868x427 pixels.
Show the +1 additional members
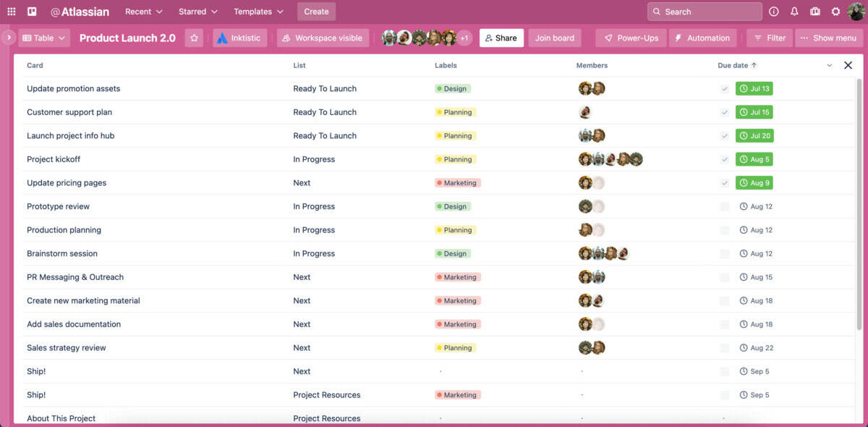(464, 38)
